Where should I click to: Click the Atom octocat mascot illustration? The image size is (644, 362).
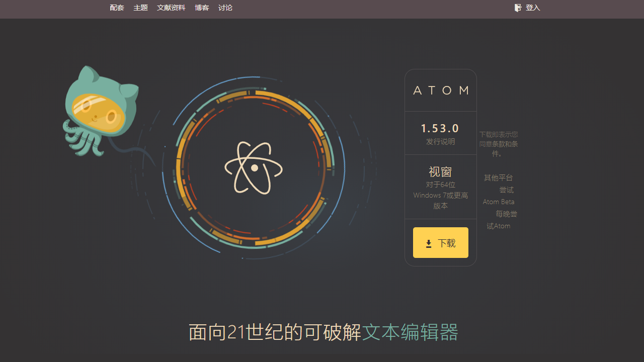point(101,108)
